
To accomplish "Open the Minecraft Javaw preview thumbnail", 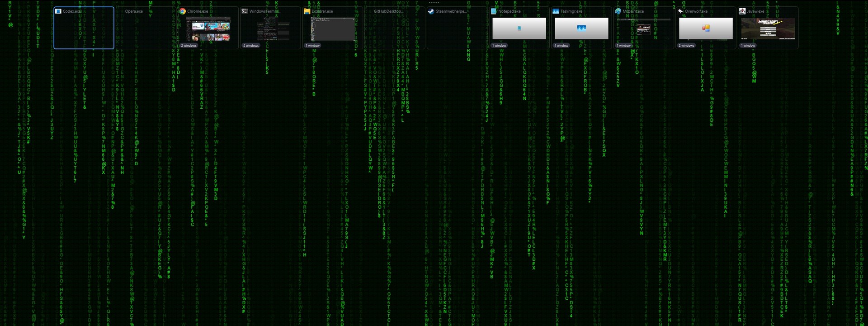I will (768, 29).
